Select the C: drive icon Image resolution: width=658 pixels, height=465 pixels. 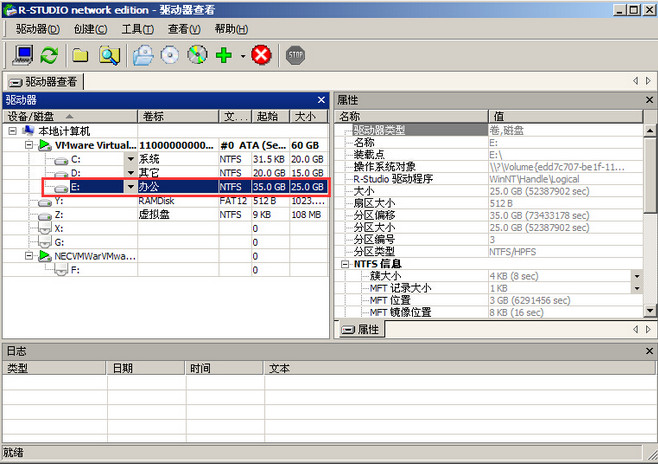61,160
